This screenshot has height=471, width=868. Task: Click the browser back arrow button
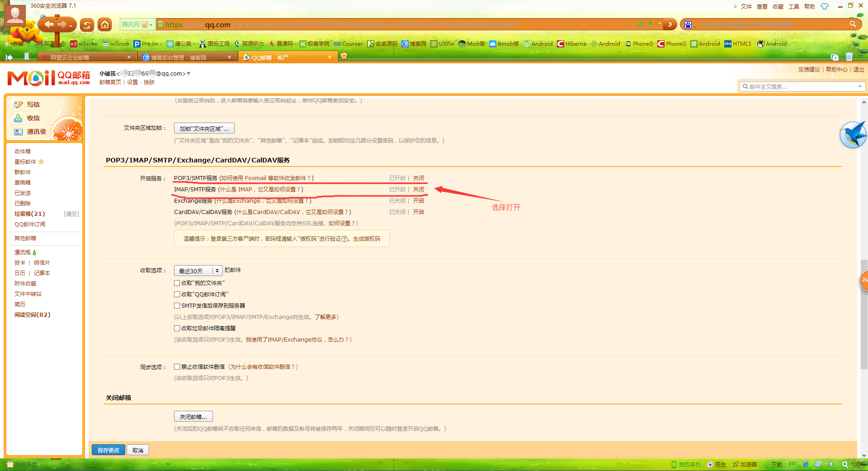(49, 24)
